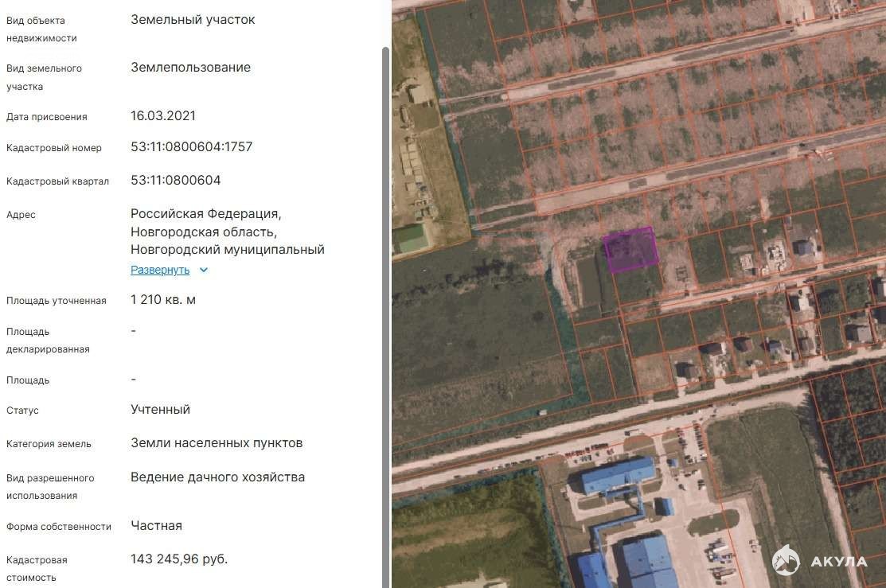Click the cadastral quarter value 53:11:0800604
886x588 pixels.
[x=176, y=181]
